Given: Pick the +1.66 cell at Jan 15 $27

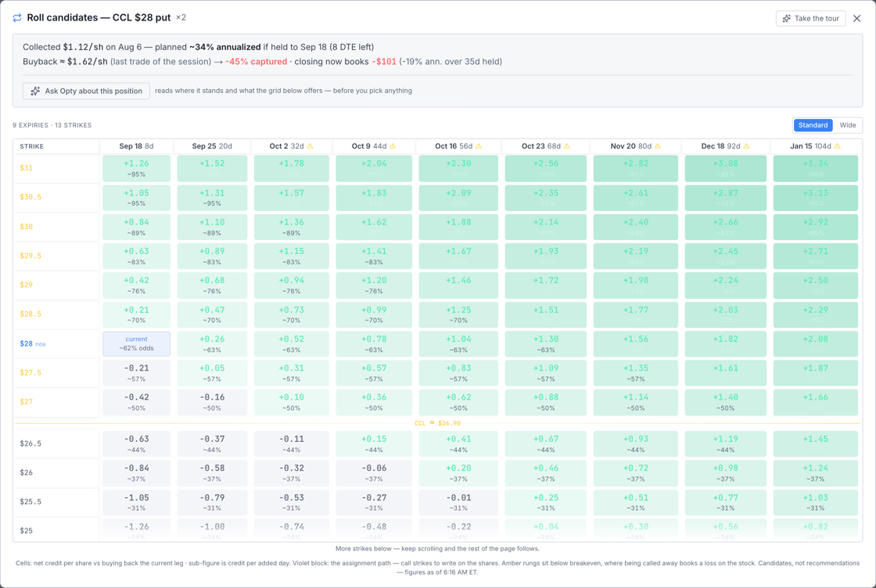Looking at the screenshot, I should click(x=815, y=403).
